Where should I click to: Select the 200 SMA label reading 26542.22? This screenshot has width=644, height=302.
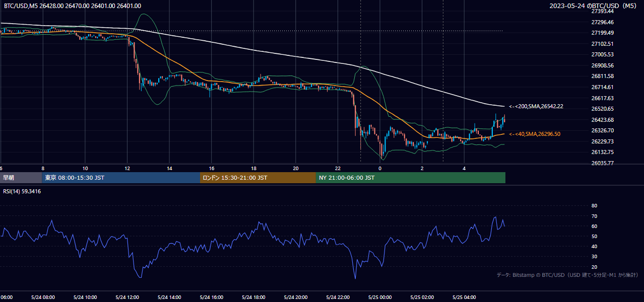click(x=536, y=106)
